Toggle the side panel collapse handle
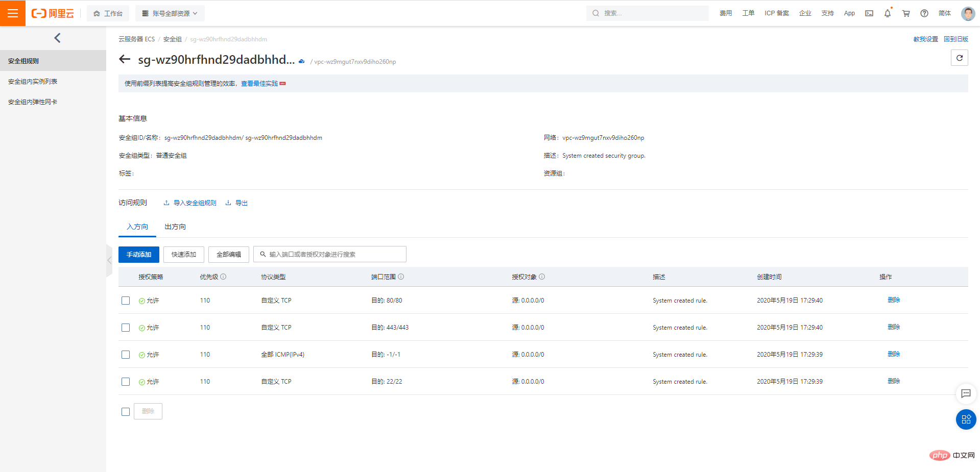The height and width of the screenshot is (472, 980). (x=109, y=260)
